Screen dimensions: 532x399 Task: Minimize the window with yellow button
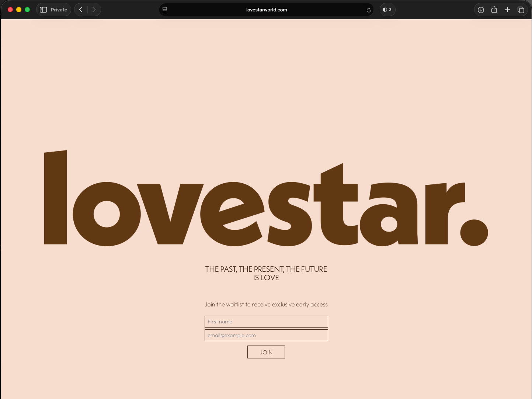(19, 10)
